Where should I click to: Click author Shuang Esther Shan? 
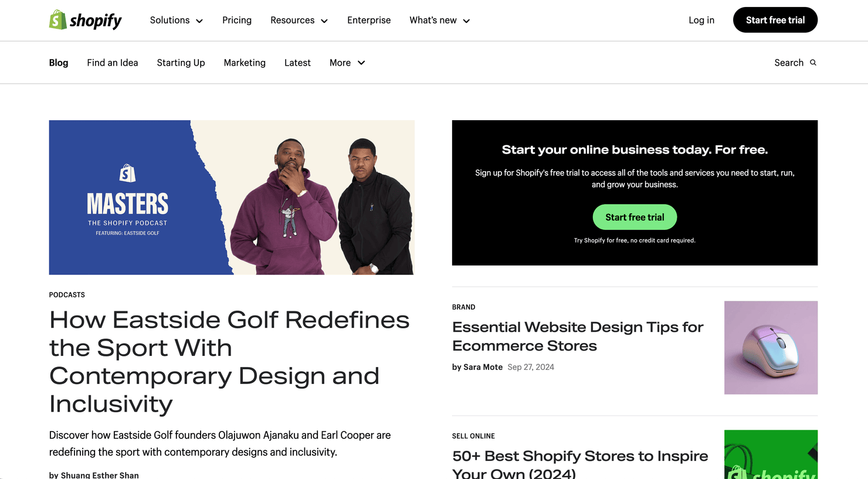coord(100,475)
